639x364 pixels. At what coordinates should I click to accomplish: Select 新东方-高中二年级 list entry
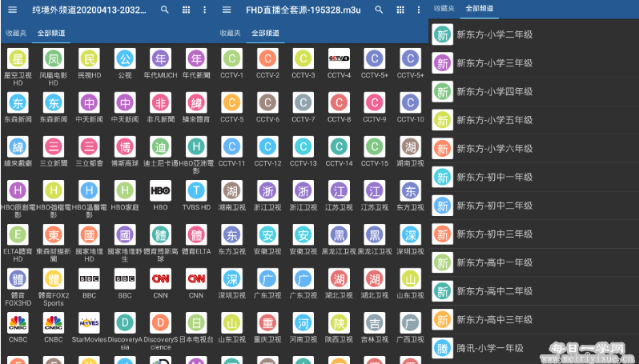tap(533, 291)
